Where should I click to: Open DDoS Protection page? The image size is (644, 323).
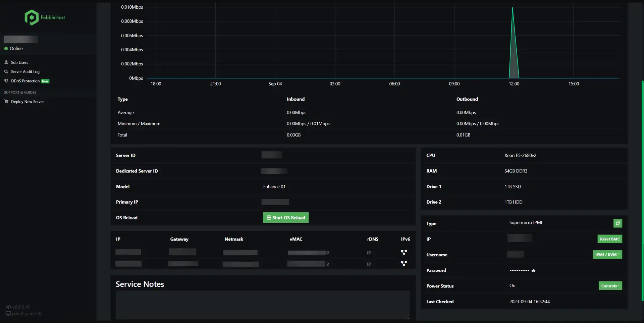tap(25, 81)
